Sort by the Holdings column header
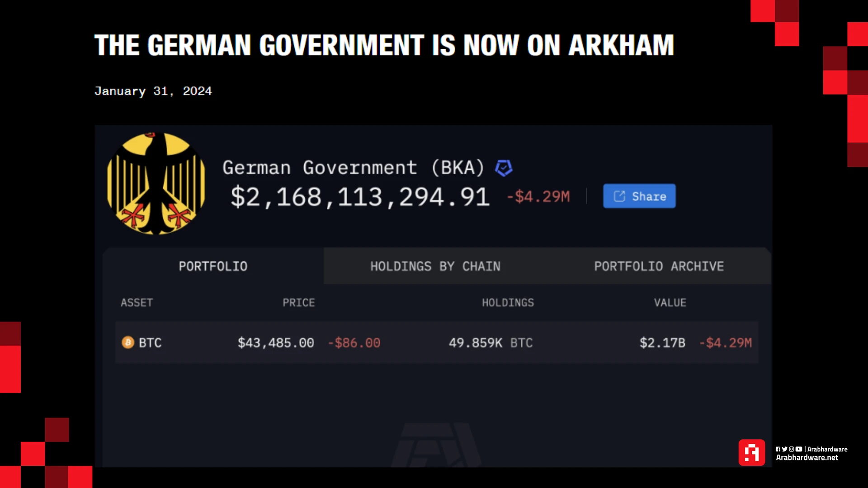 click(x=508, y=303)
